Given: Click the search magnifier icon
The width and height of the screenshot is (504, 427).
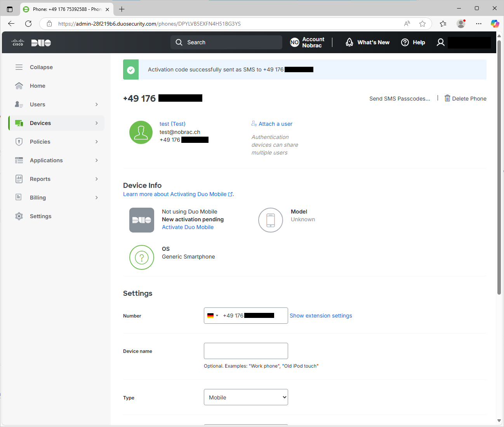Looking at the screenshot, I should [x=179, y=42].
